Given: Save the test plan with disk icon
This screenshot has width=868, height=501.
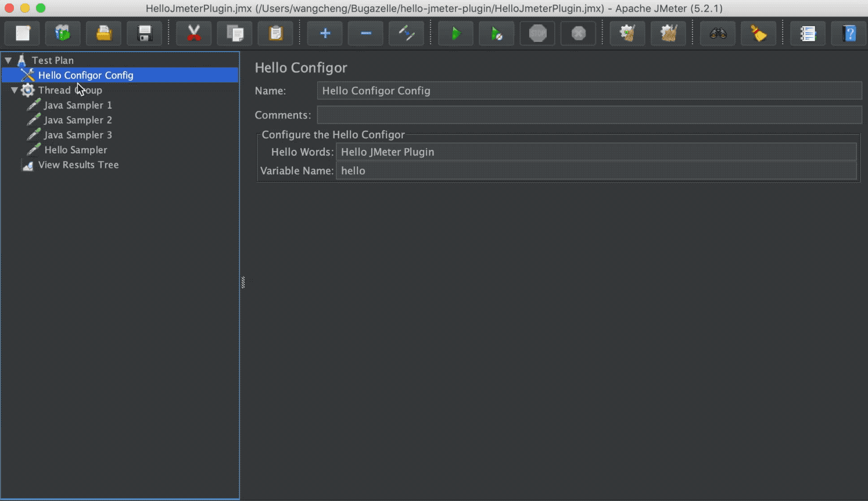Looking at the screenshot, I should (x=145, y=33).
